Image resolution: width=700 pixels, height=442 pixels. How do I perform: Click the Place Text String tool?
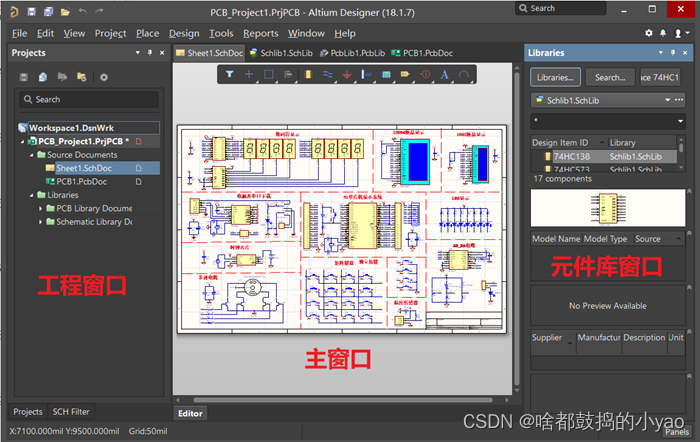[x=443, y=75]
